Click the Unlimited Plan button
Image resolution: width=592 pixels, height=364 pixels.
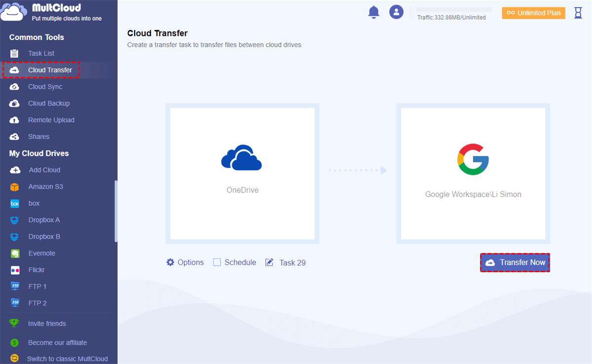click(x=533, y=13)
